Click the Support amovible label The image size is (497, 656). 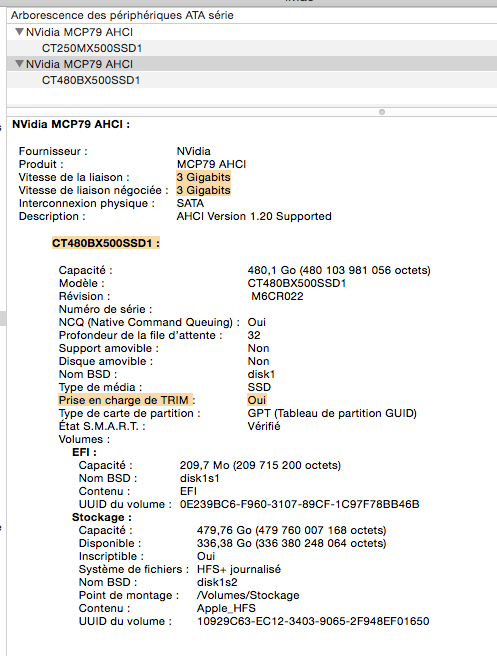(x=109, y=348)
